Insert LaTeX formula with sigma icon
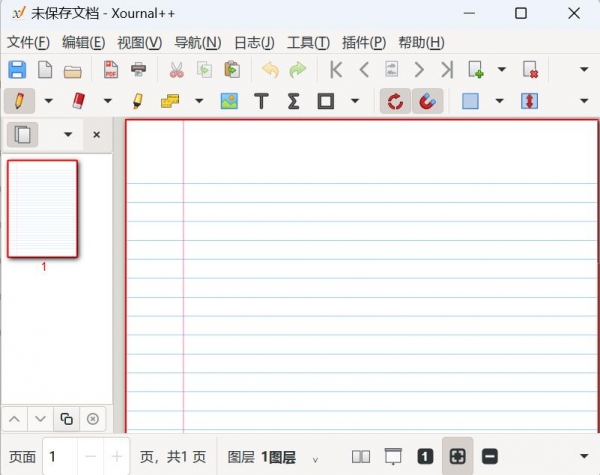The height and width of the screenshot is (475, 600). [293, 101]
